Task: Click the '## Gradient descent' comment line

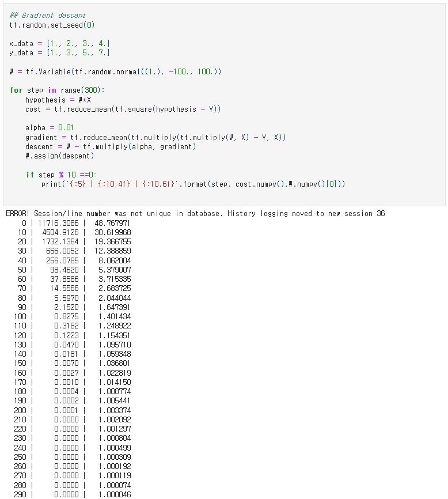Action: coord(48,16)
